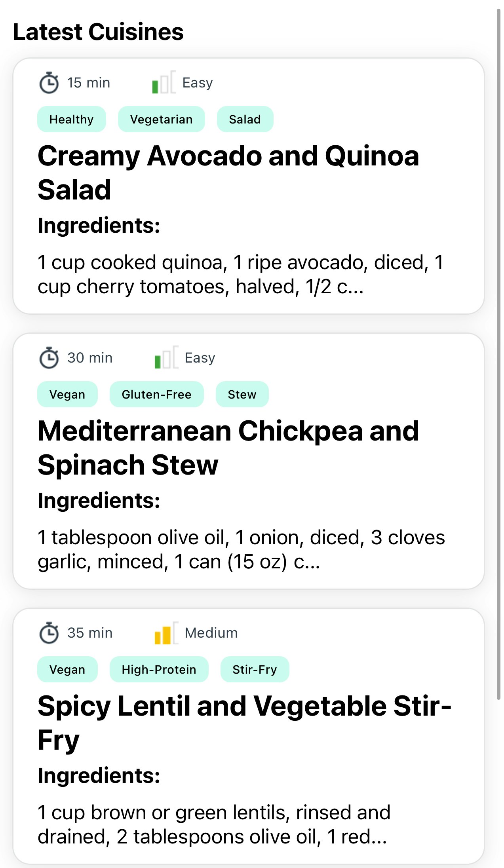Click the green difficulty bars icon on Avocado Quinoa card
504x868 pixels.
[x=164, y=82]
